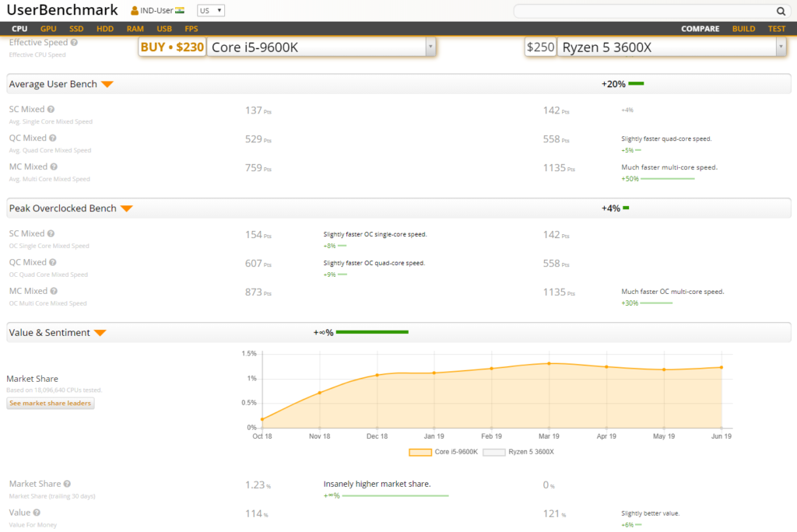Open help for Average MC Mixed

[x=54, y=166]
